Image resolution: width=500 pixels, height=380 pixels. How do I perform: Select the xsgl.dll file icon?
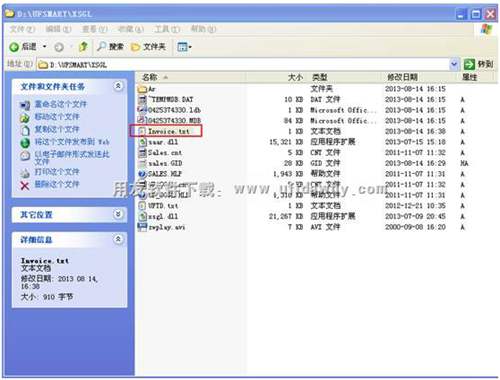(x=142, y=216)
